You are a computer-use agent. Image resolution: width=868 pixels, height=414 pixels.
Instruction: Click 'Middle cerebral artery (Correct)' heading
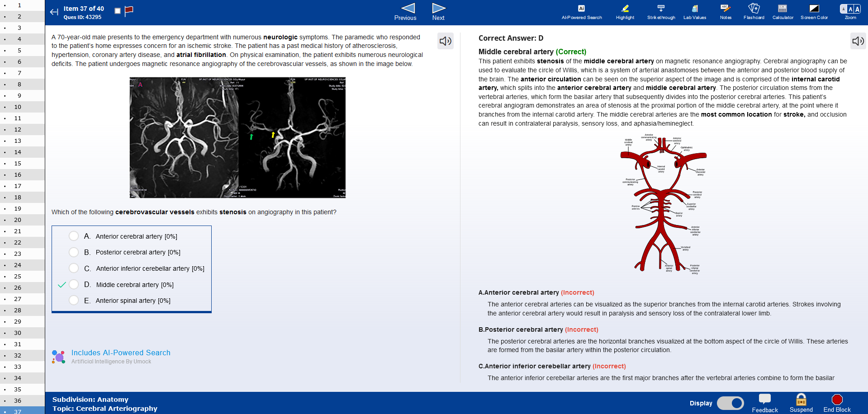(532, 52)
